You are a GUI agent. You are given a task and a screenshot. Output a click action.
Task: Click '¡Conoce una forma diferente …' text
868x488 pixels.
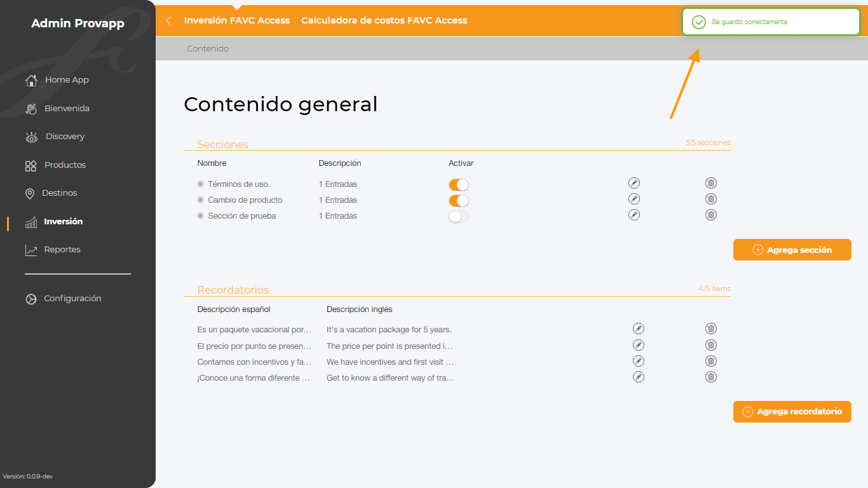(254, 378)
